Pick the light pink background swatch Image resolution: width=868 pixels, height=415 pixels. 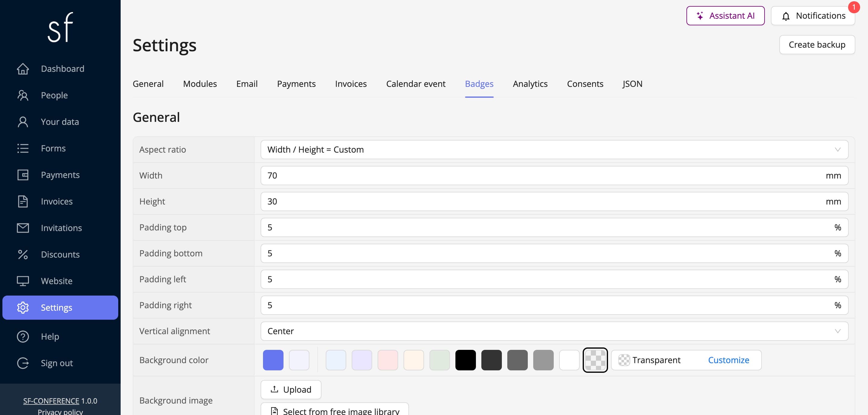tap(388, 360)
